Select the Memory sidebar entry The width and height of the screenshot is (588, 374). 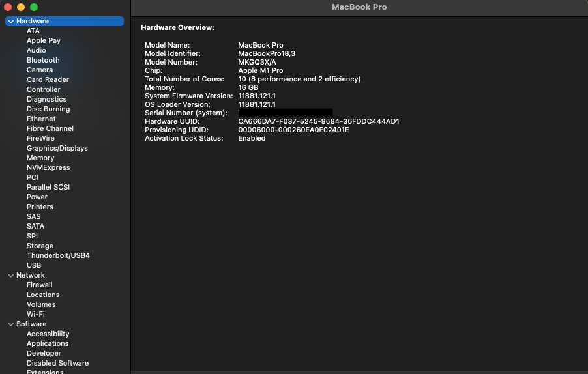point(40,158)
